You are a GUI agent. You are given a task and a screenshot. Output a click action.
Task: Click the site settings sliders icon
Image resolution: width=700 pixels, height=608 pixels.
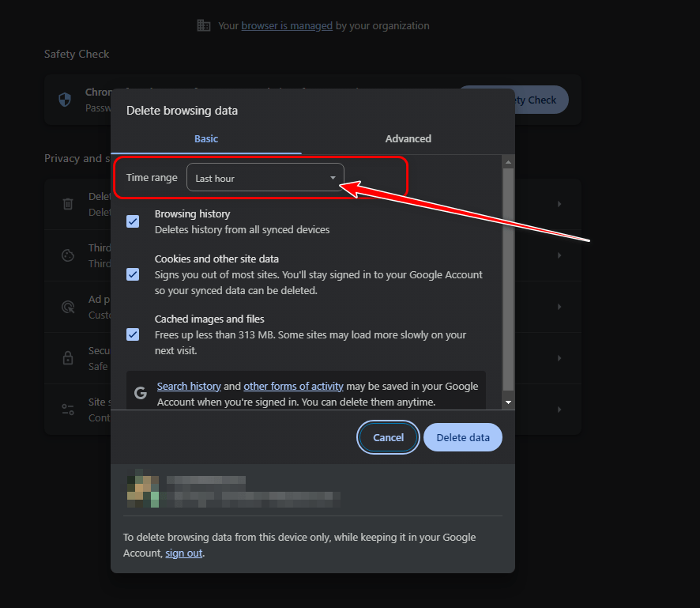[68, 410]
